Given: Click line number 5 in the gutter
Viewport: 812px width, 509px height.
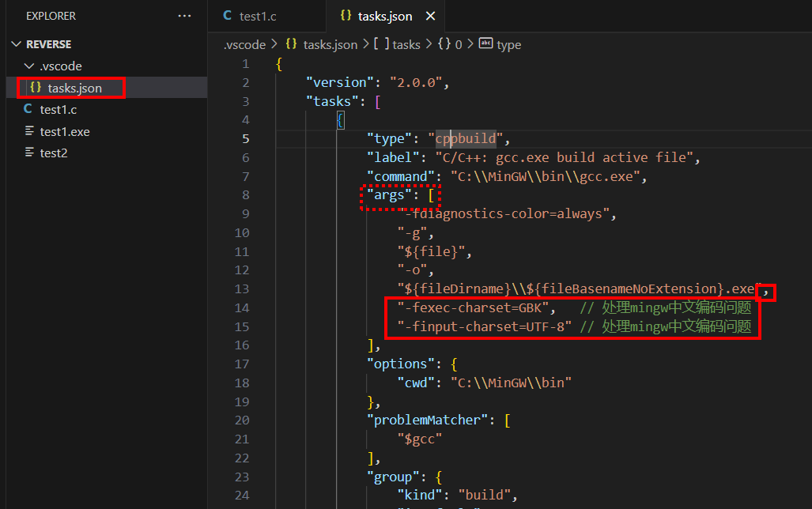Looking at the screenshot, I should [x=245, y=139].
